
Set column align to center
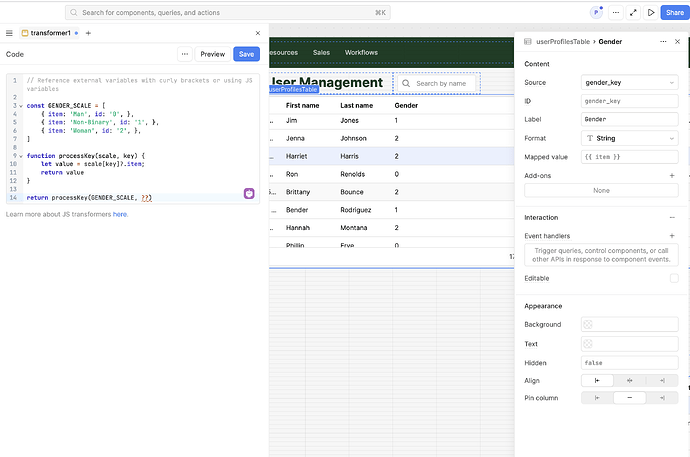coord(629,380)
